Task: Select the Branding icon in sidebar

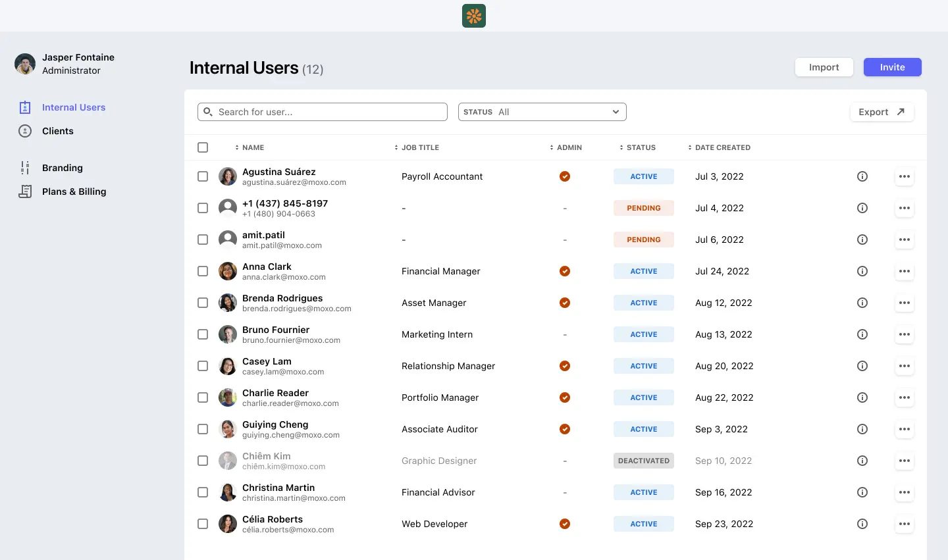Action: point(25,168)
